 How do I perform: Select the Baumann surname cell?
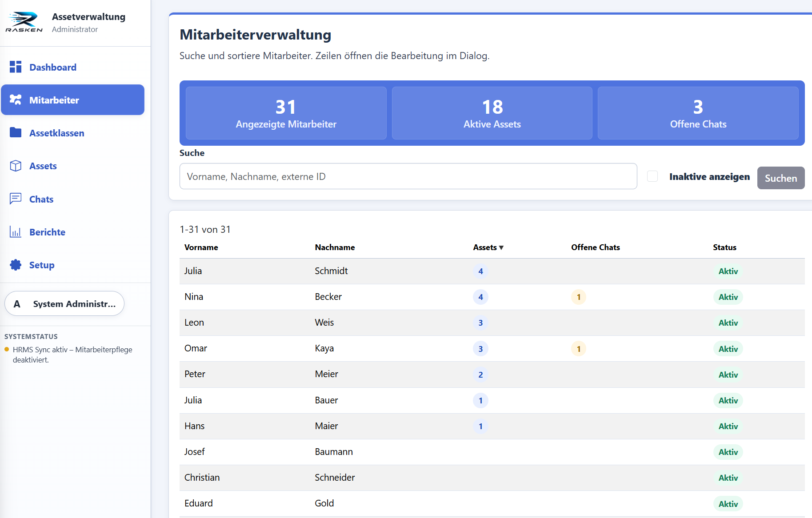click(334, 452)
